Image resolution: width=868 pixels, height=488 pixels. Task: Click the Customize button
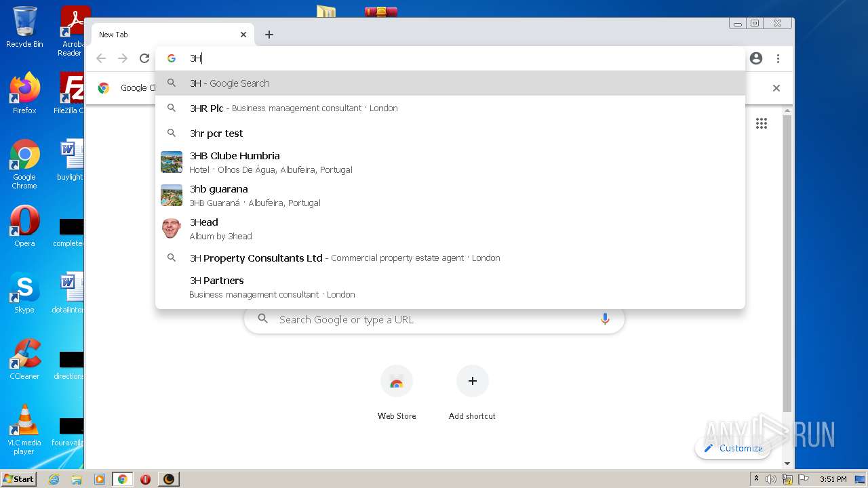coord(733,448)
